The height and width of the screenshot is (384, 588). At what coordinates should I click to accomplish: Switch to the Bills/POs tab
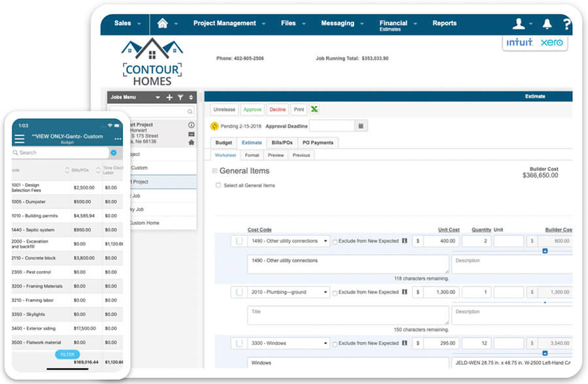(282, 142)
